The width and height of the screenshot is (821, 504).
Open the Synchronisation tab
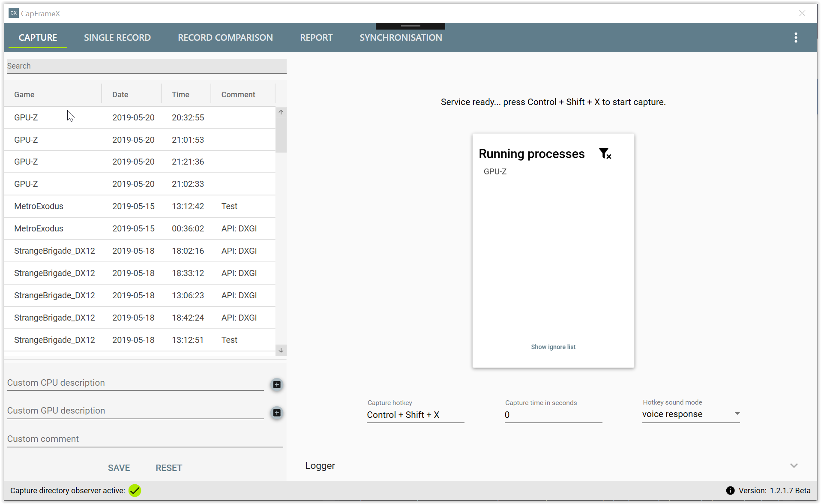(x=401, y=38)
